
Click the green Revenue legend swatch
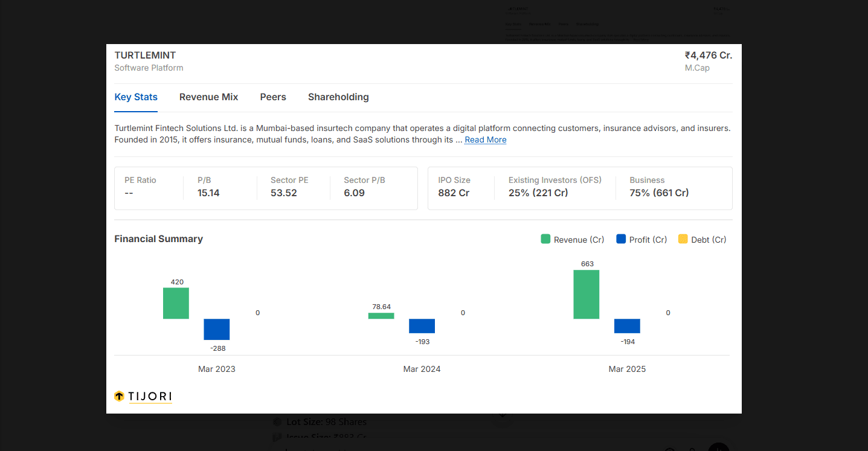(545, 239)
